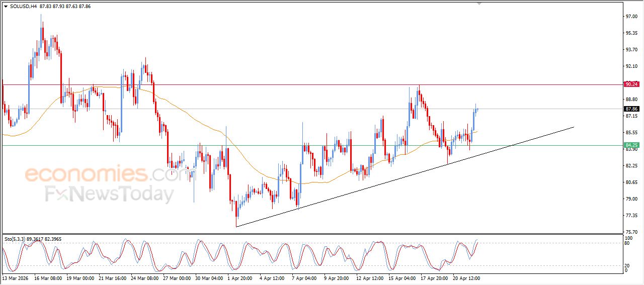Image resolution: width=644 pixels, height=285 pixels.
Task: Click the 20 Apr 12:00 time label
Action: 466,277
